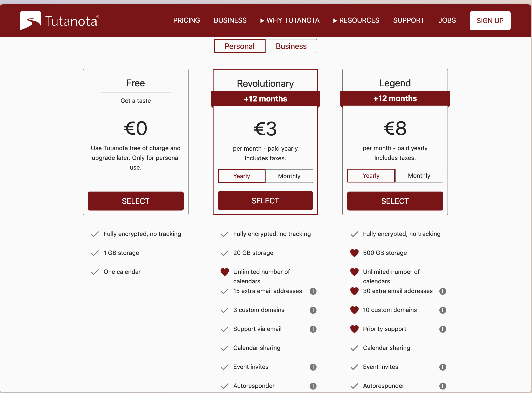Select the Legend plan
Image resolution: width=532 pixels, height=393 pixels.
[x=395, y=201]
